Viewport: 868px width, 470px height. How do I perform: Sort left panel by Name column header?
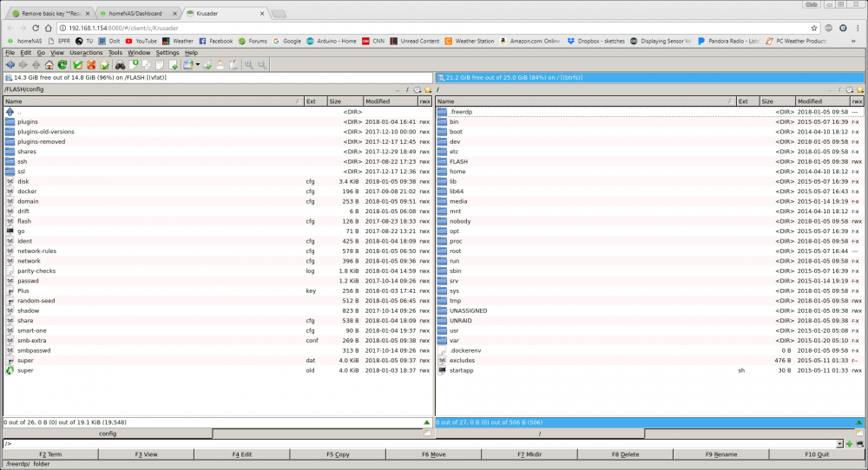154,101
